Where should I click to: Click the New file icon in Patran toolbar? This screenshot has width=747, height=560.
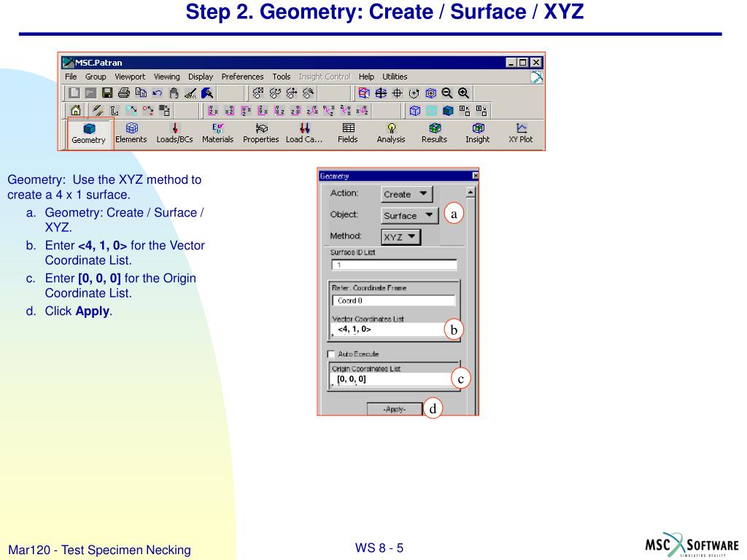tap(74, 93)
